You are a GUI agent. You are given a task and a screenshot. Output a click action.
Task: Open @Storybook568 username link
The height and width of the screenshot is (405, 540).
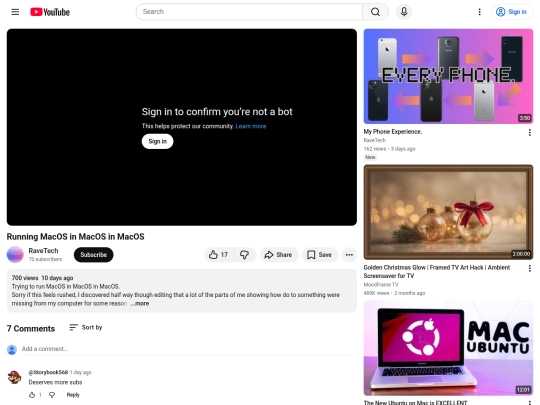pos(48,372)
